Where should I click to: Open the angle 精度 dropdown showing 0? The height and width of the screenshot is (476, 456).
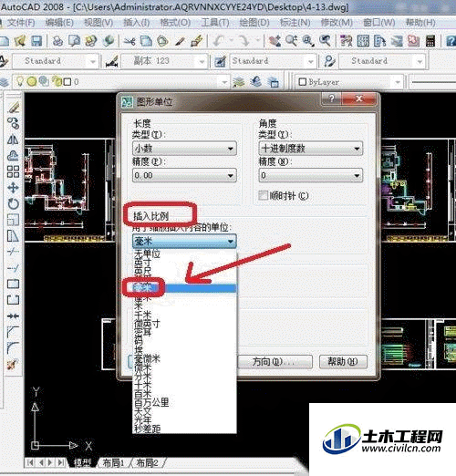click(311, 175)
